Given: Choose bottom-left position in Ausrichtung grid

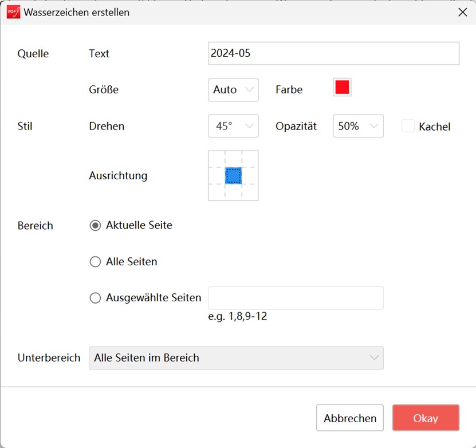Looking at the screenshot, I should (217, 192).
